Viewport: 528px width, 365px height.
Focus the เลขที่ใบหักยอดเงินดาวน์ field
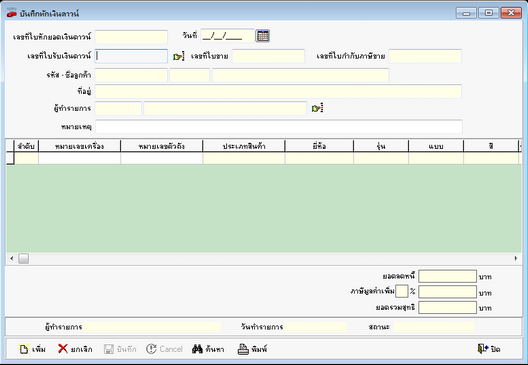coord(131,37)
